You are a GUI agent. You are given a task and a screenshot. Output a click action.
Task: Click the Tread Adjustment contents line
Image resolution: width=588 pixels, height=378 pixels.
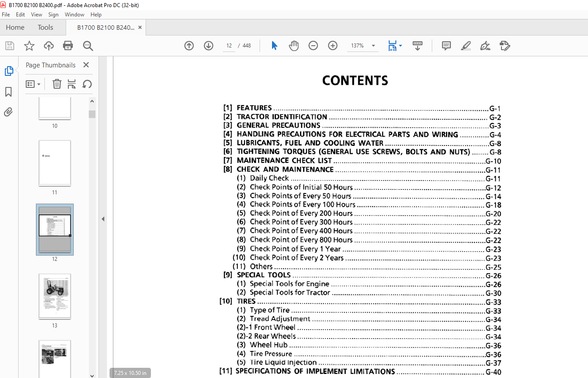(368, 319)
